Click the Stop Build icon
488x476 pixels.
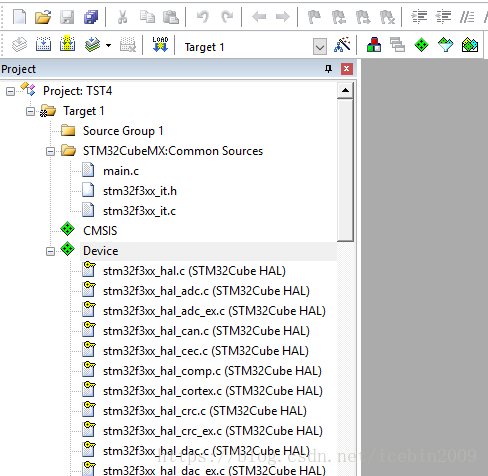(x=128, y=45)
